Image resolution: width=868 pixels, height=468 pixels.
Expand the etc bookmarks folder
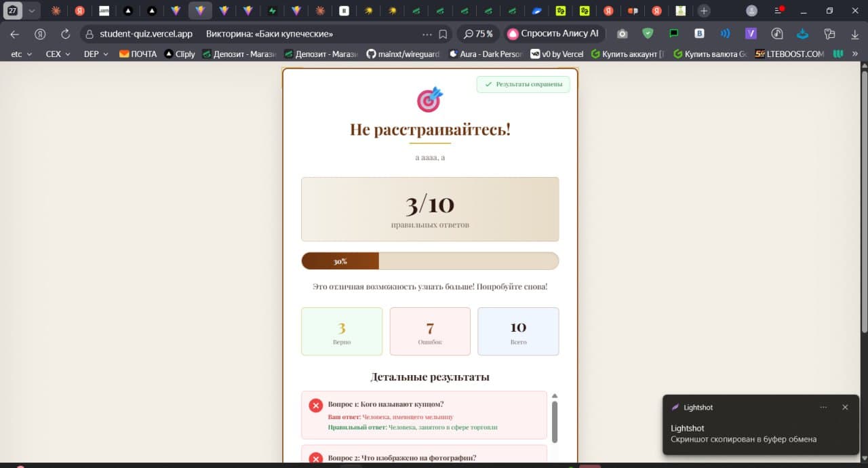tap(20, 54)
